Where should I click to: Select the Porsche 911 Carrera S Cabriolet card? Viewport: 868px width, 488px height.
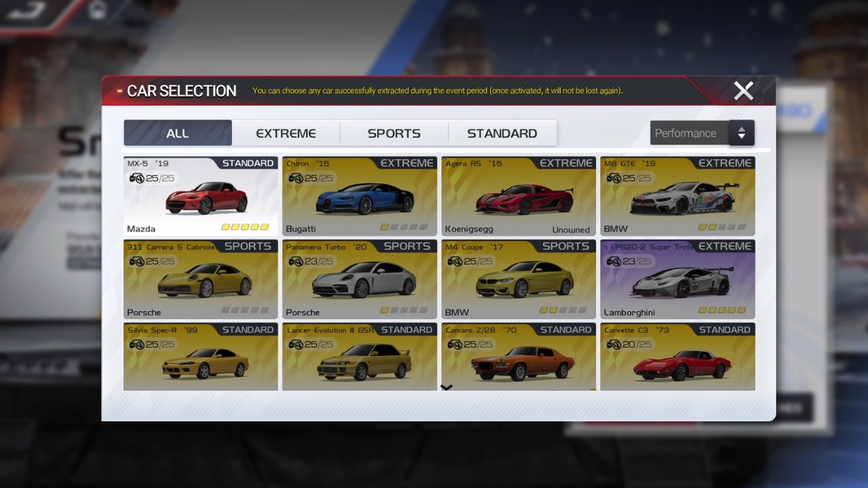[x=201, y=279]
